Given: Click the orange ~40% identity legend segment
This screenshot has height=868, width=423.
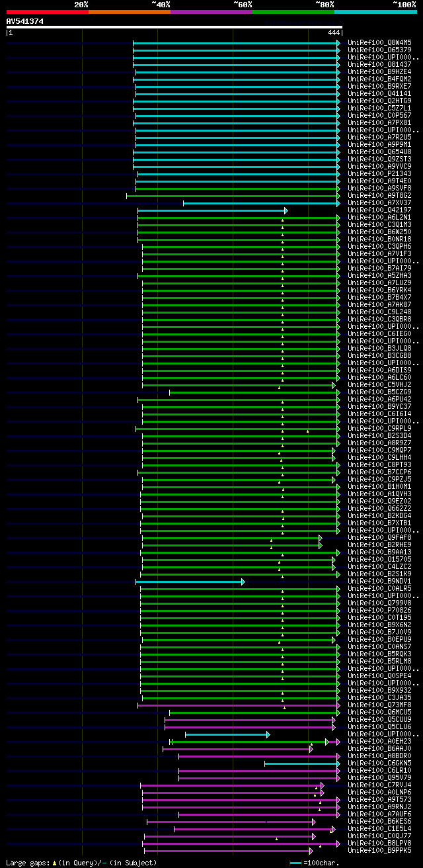Looking at the screenshot, I should [129, 12].
